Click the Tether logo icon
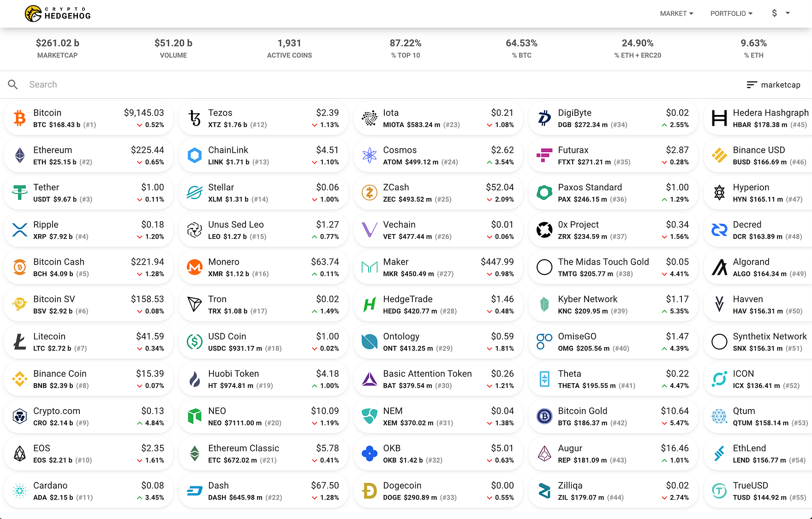Screen dimensions: 812x519 [x=19, y=193]
